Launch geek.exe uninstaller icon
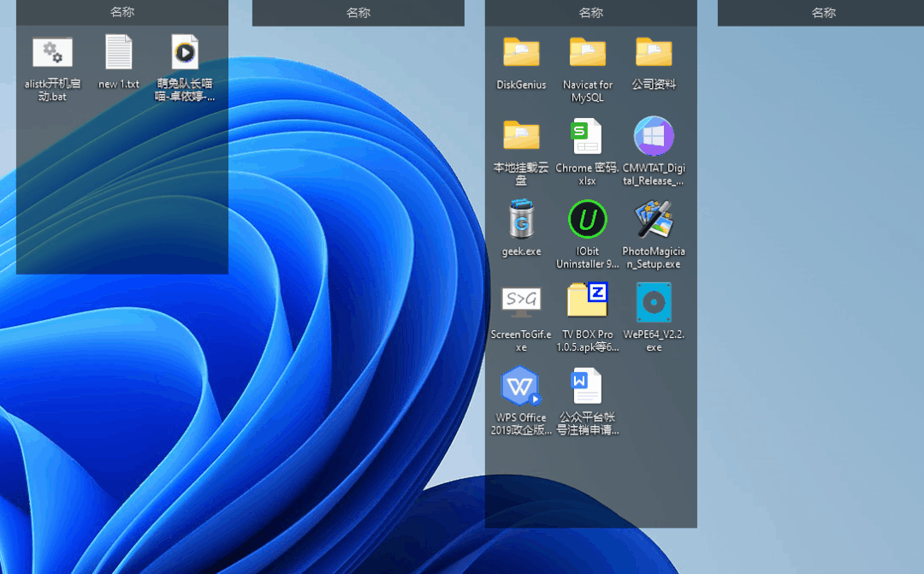Viewport: 924px width, 574px height. pyautogui.click(x=522, y=219)
